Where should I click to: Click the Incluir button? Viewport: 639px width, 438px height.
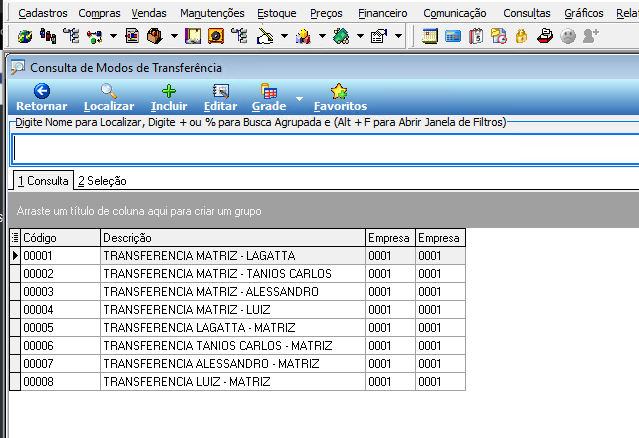(169, 98)
